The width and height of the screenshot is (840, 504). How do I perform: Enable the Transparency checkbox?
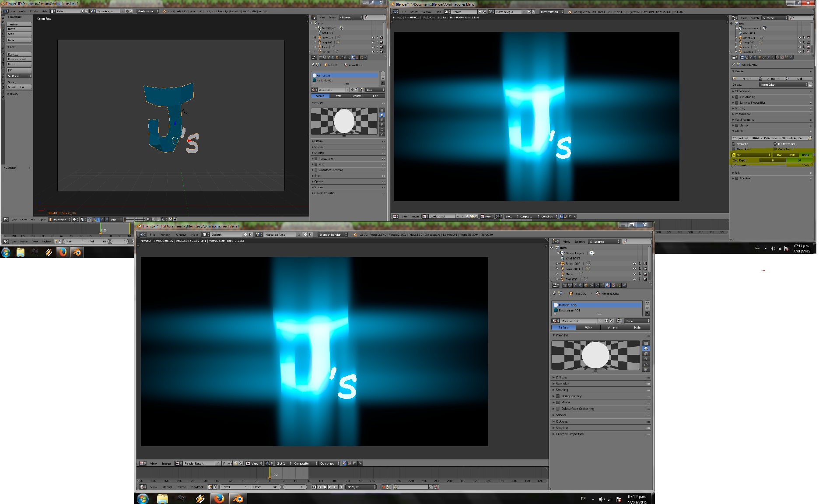coord(558,396)
